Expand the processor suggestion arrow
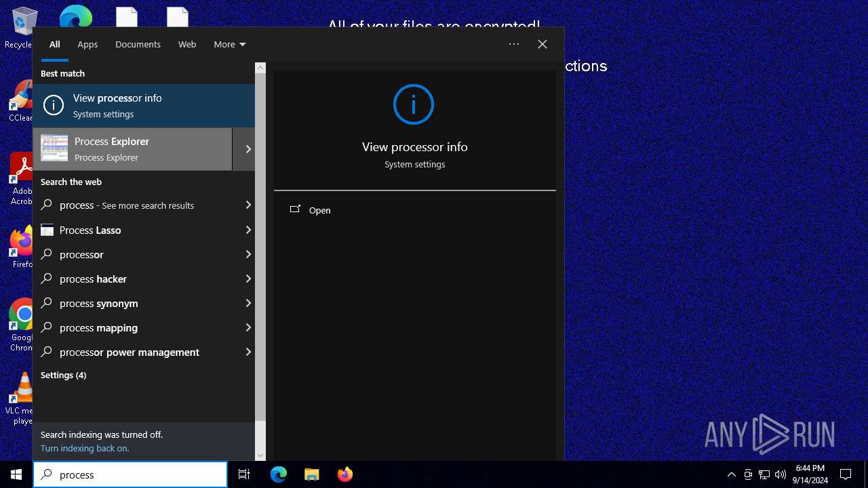The width and height of the screenshot is (868, 488). pyautogui.click(x=248, y=254)
